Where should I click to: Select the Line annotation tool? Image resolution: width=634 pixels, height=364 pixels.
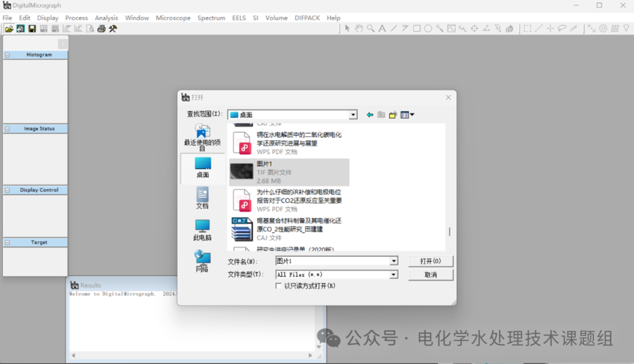(x=394, y=28)
